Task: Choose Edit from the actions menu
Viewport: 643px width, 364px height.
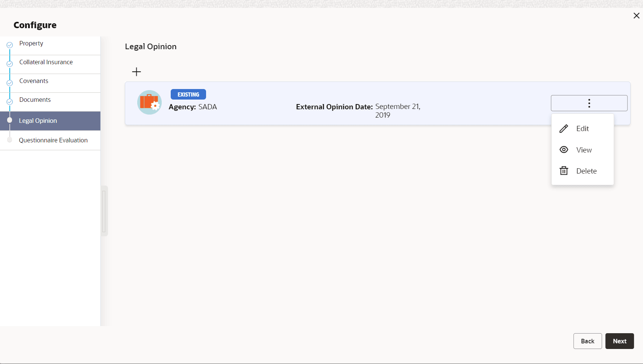Action: (582, 129)
